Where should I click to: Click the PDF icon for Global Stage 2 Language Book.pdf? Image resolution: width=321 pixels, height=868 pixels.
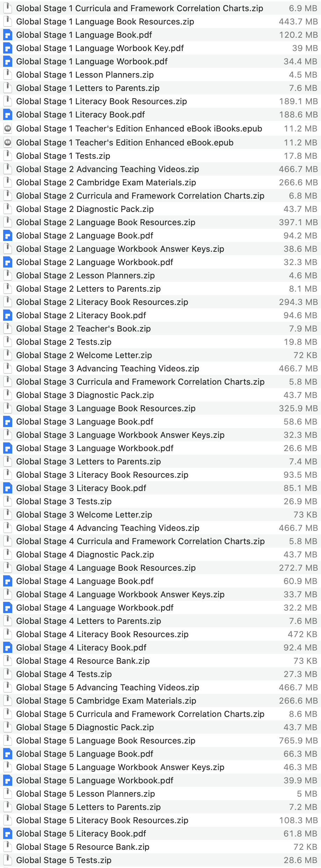[7, 236]
